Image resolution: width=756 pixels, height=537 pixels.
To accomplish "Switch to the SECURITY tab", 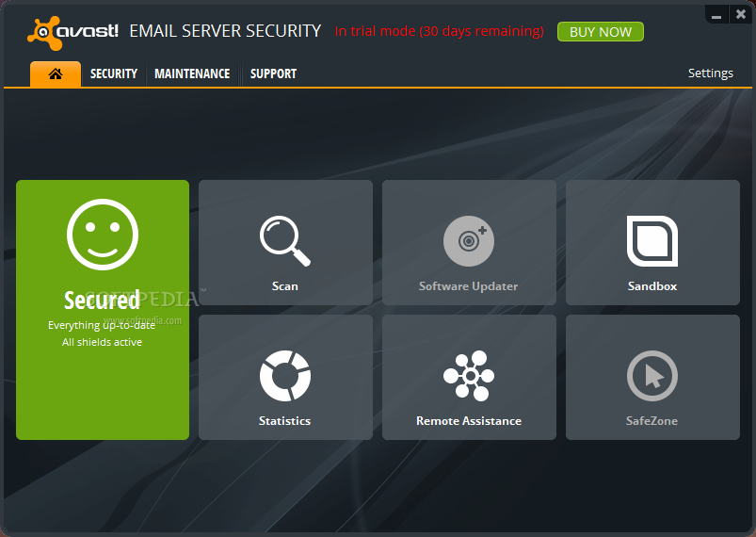I will point(114,73).
